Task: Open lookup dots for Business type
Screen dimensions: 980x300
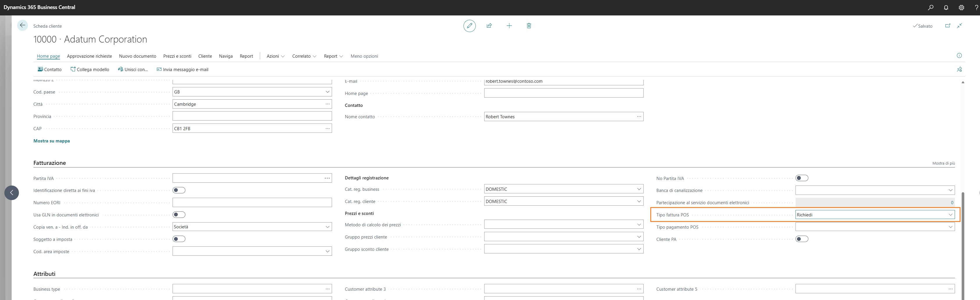Action: [x=327, y=289]
